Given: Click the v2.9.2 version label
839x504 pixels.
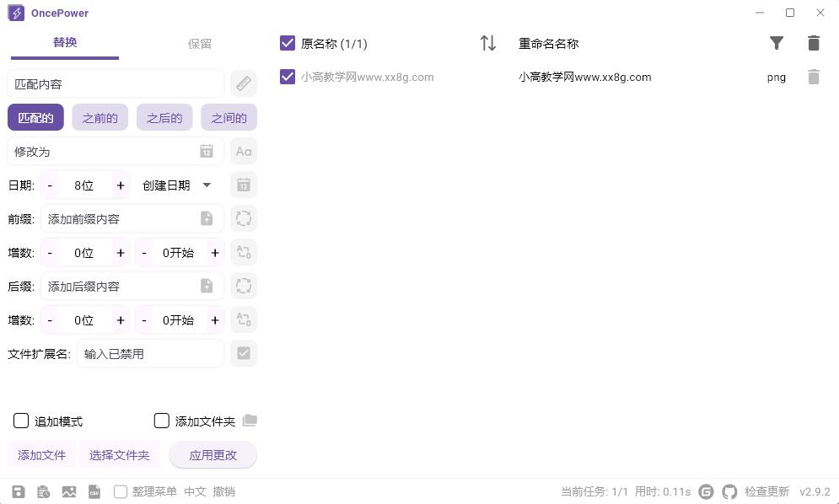Looking at the screenshot, I should 815,491.
